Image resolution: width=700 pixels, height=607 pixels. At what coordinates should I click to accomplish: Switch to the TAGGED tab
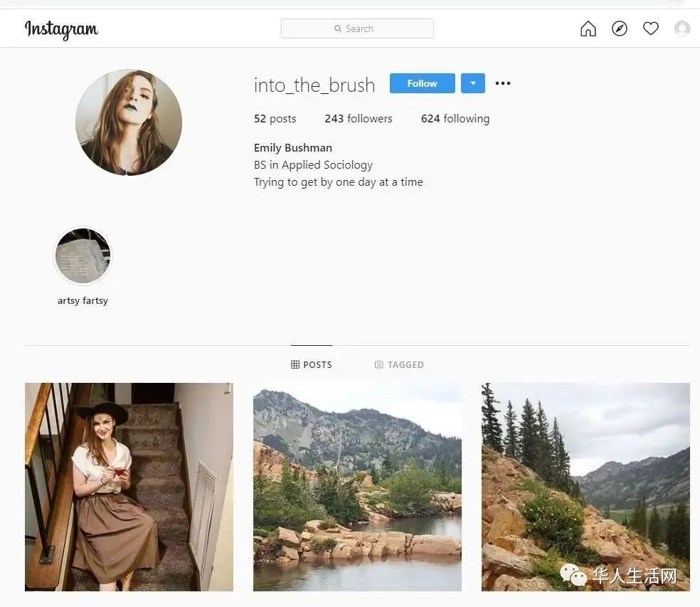pos(399,364)
